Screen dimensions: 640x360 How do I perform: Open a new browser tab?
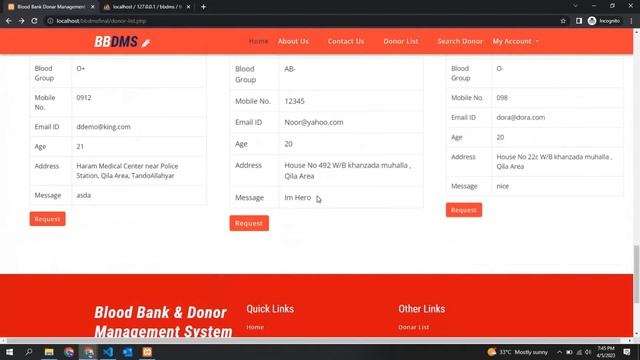coord(203,7)
